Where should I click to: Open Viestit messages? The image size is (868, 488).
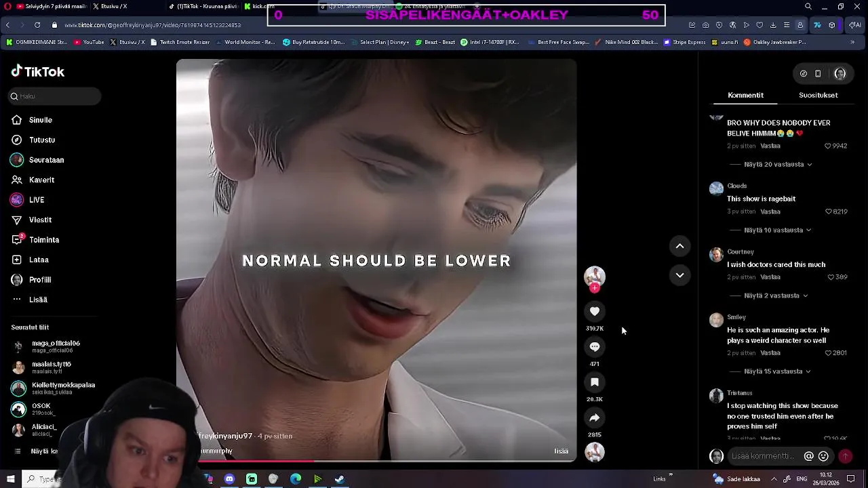click(x=32, y=220)
